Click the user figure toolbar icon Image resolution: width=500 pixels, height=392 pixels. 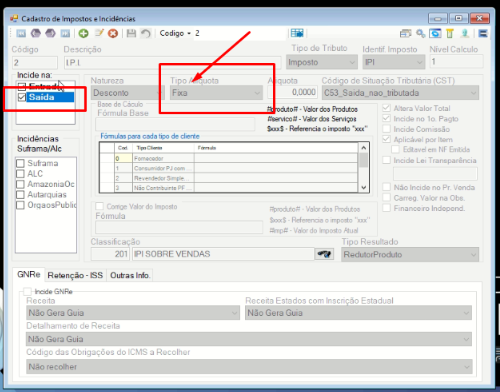(465, 33)
